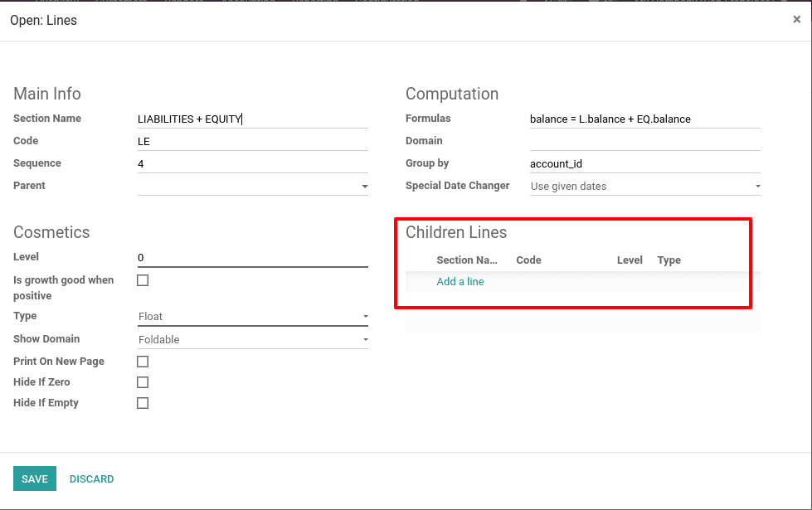
Task: Click the empty Domain field
Action: tap(644, 141)
